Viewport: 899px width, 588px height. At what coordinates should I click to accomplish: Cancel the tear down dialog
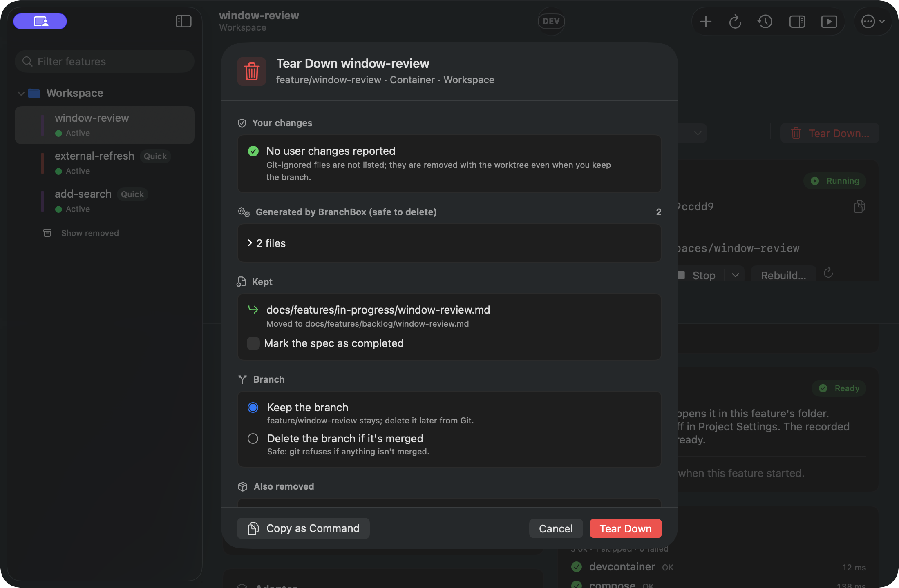556,528
